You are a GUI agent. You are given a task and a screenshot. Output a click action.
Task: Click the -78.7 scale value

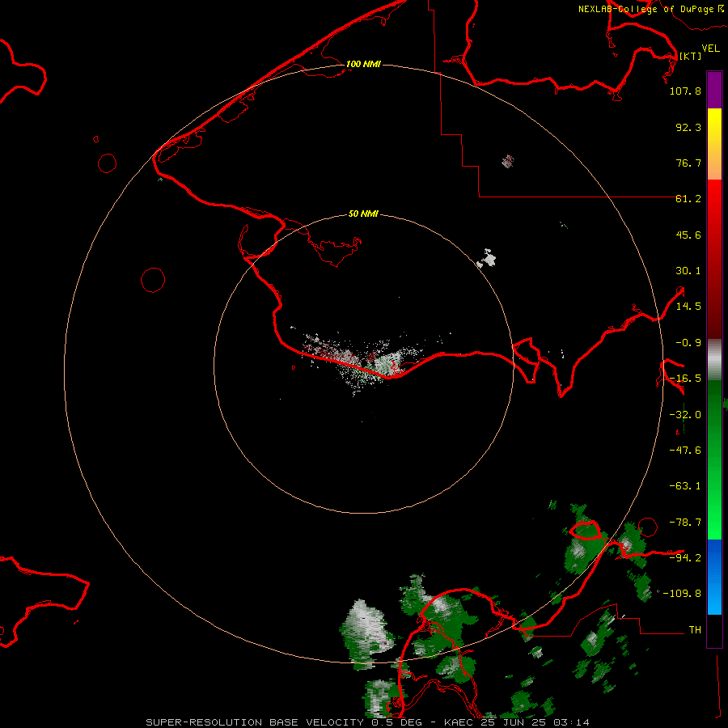click(685, 523)
